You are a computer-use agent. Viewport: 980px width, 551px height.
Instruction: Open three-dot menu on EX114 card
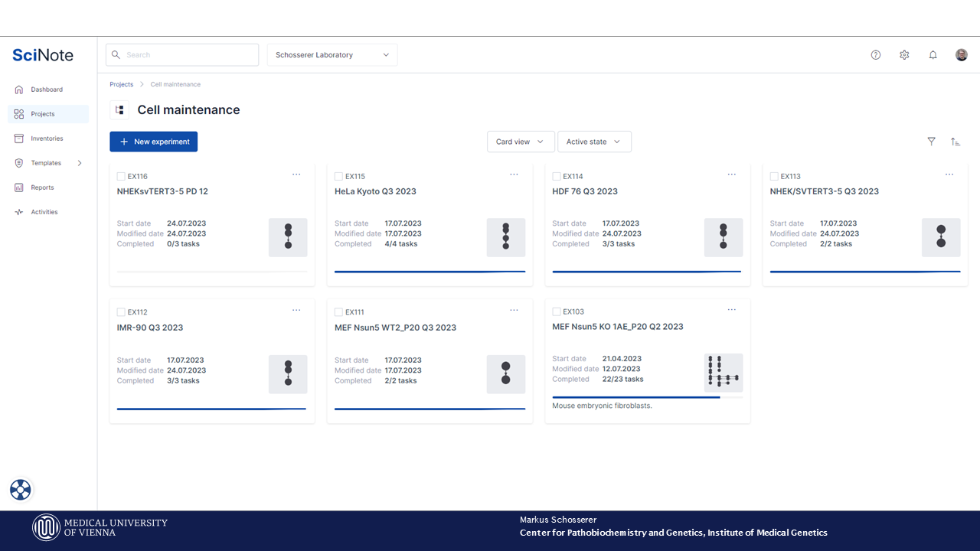731,174
